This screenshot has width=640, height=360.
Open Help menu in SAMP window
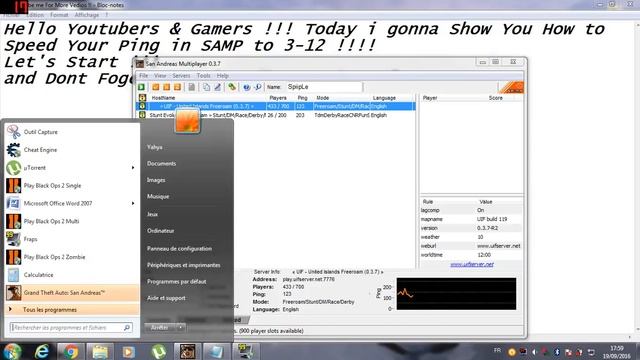point(222,76)
